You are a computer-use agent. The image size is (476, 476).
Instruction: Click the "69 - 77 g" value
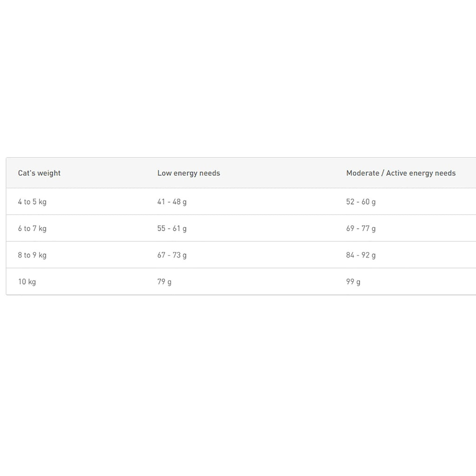(x=361, y=228)
